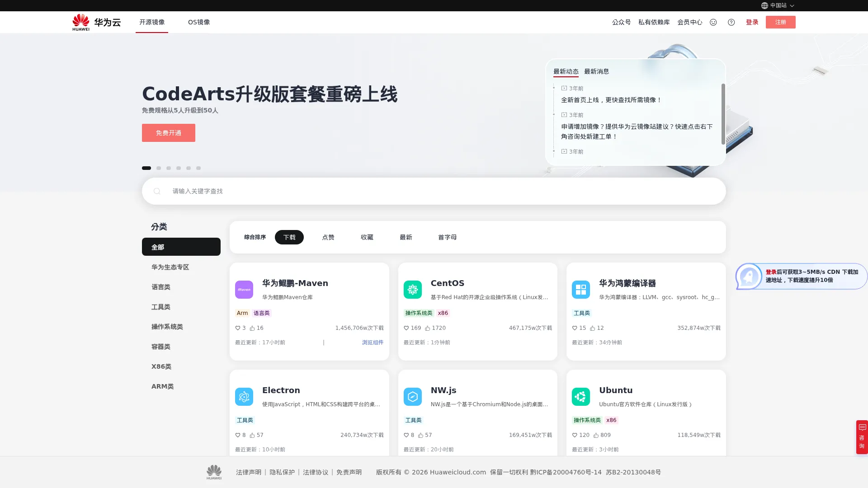Open the 公众号 header link
Image resolution: width=868 pixels, height=488 pixels.
(622, 22)
